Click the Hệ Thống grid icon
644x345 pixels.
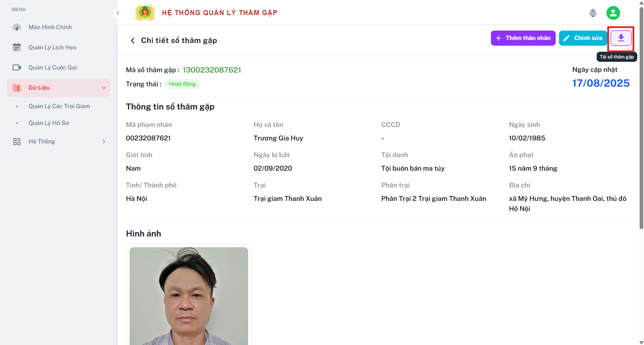17,141
